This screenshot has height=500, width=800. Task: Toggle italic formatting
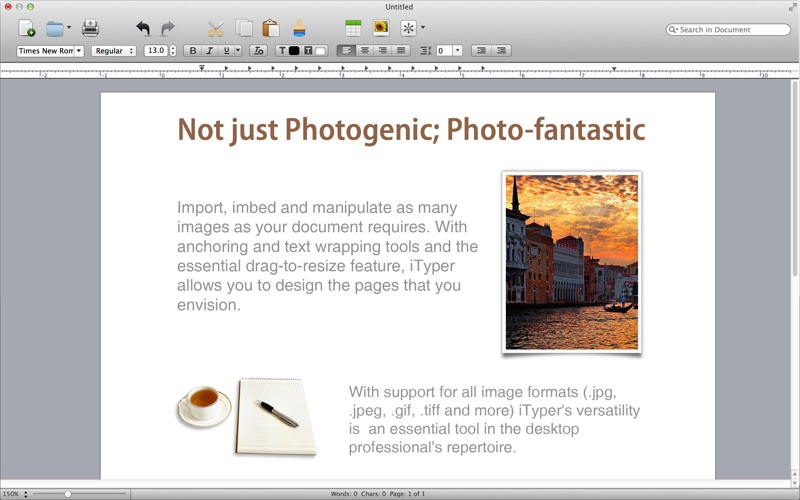[x=210, y=50]
